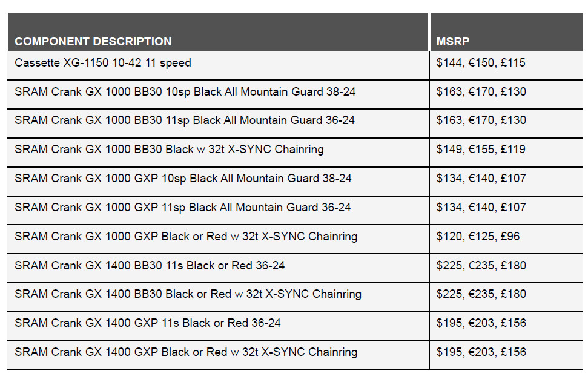Click MSRP for GX 1000 GXP 10sp Guard 38-24

(x=481, y=179)
